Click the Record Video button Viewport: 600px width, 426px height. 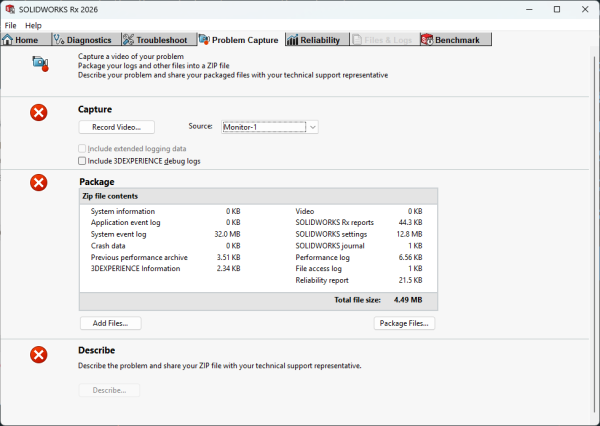117,127
